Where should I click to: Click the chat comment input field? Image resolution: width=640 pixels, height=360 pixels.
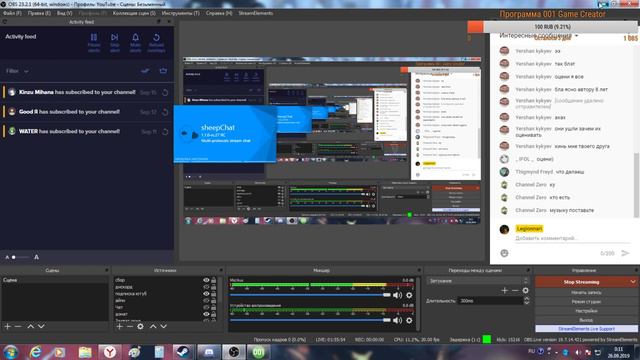click(x=571, y=238)
